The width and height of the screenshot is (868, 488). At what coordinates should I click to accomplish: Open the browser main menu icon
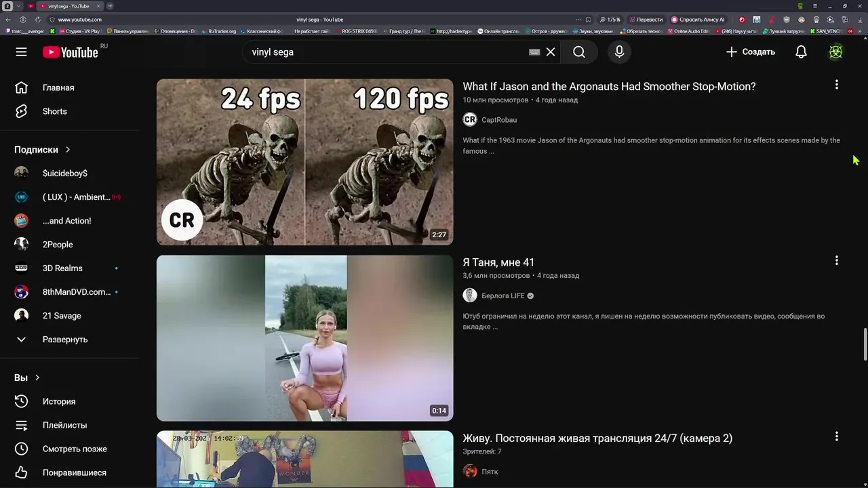[815, 6]
